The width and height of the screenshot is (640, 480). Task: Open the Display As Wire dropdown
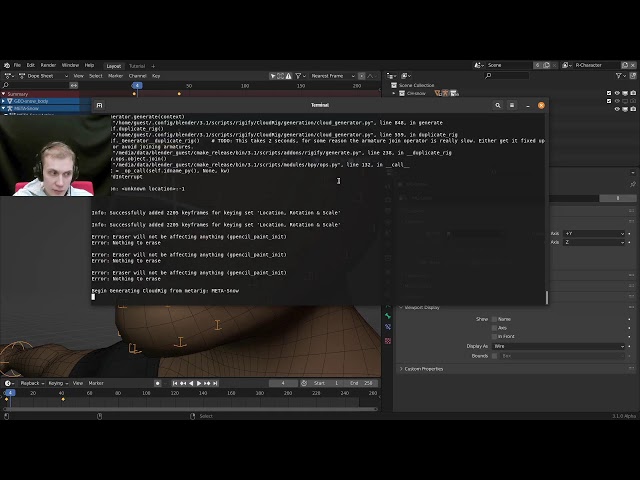pyautogui.click(x=558, y=346)
